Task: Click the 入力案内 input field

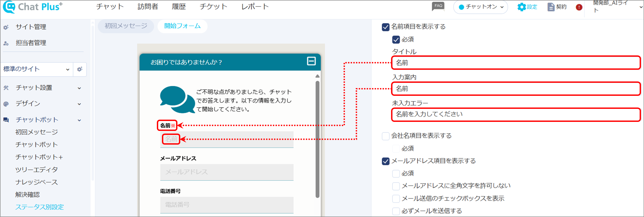Action: tap(516, 89)
